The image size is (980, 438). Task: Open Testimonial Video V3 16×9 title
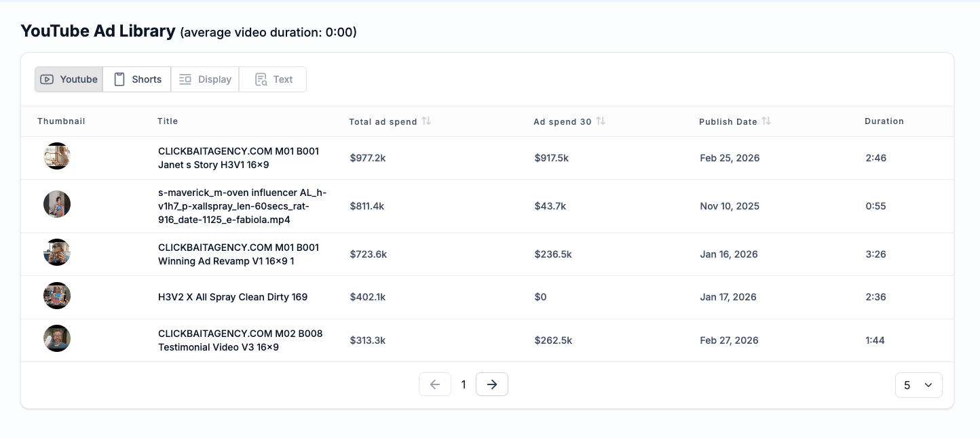coord(240,340)
